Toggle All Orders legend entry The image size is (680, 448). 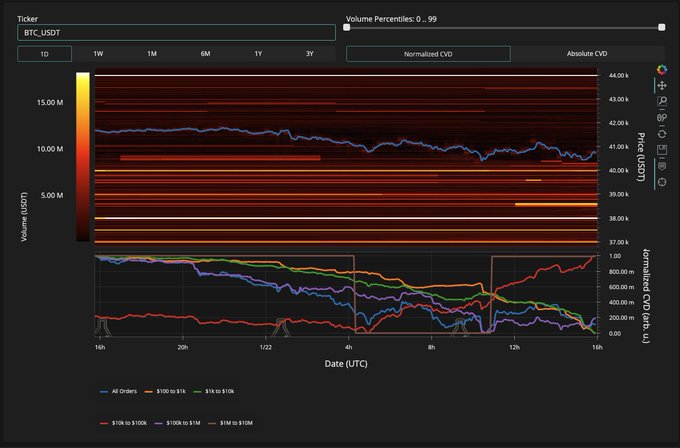[118, 391]
